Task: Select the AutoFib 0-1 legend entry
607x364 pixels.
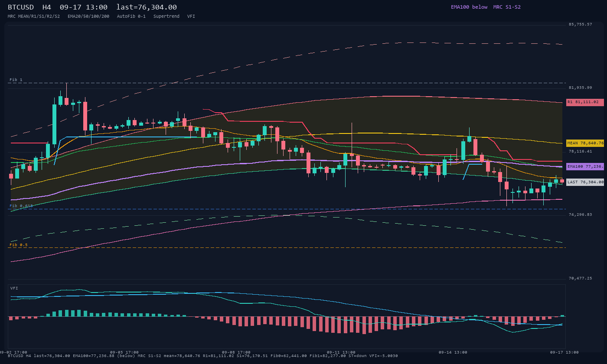Action: click(131, 16)
